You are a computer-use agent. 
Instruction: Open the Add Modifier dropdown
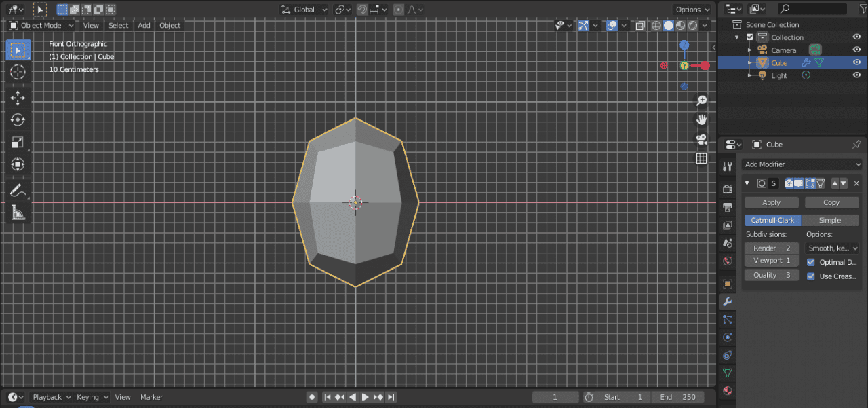coord(802,164)
